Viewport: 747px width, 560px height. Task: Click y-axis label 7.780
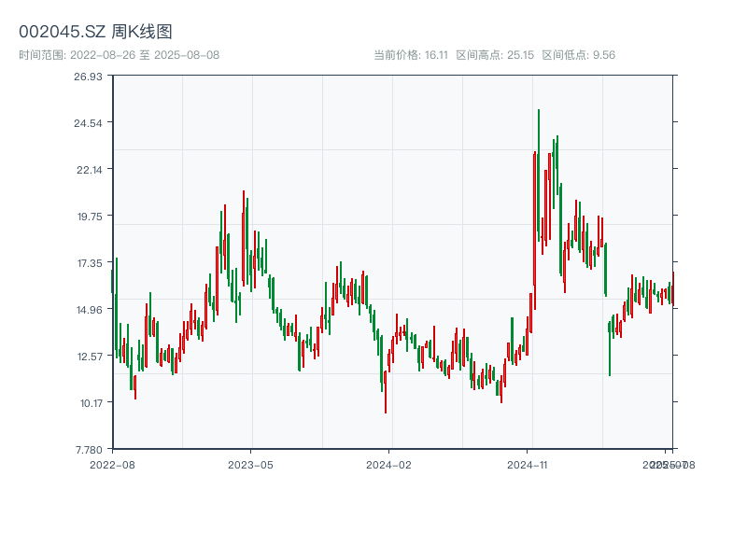(89, 450)
